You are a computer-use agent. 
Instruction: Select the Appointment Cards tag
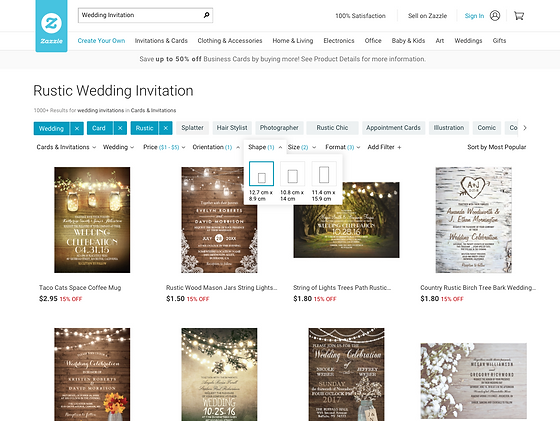point(393,128)
